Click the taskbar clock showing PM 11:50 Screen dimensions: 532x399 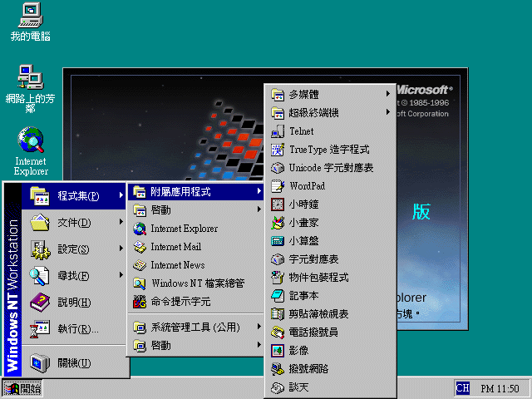[500, 388]
